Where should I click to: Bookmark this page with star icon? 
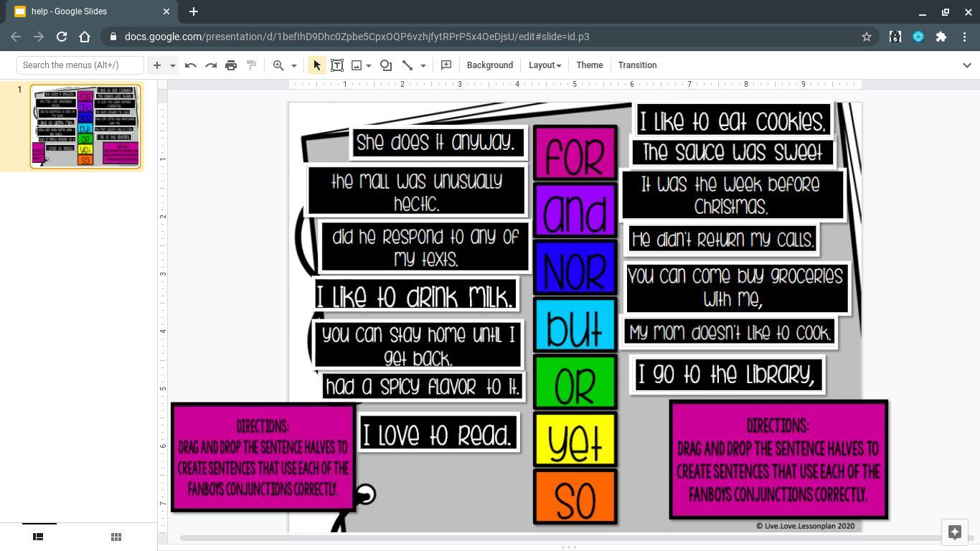click(867, 37)
